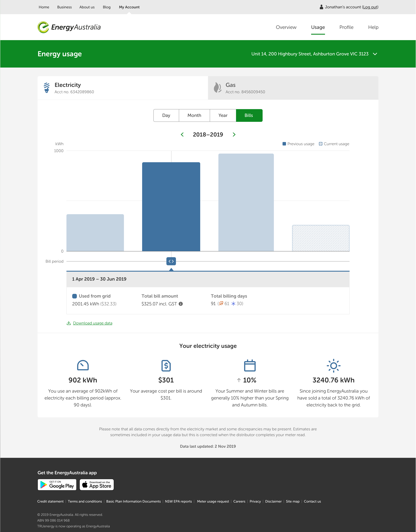Open the Google Play store button

pyautogui.click(x=57, y=485)
